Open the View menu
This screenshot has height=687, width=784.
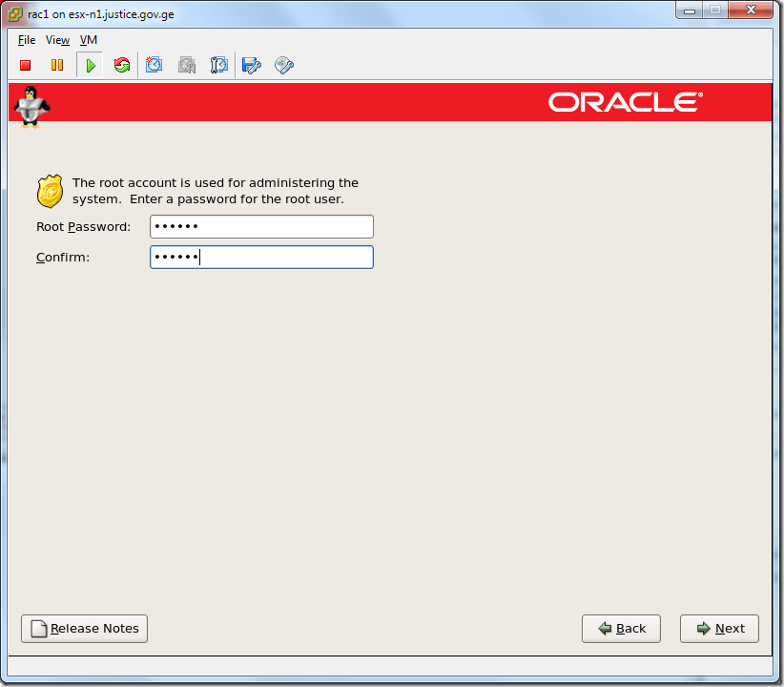tap(57, 40)
